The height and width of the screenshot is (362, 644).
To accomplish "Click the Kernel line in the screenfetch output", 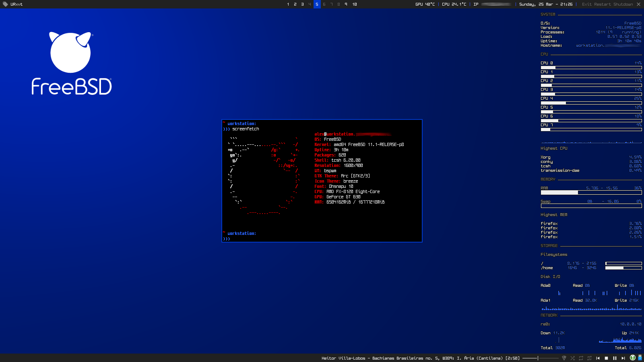I will click(x=359, y=145).
